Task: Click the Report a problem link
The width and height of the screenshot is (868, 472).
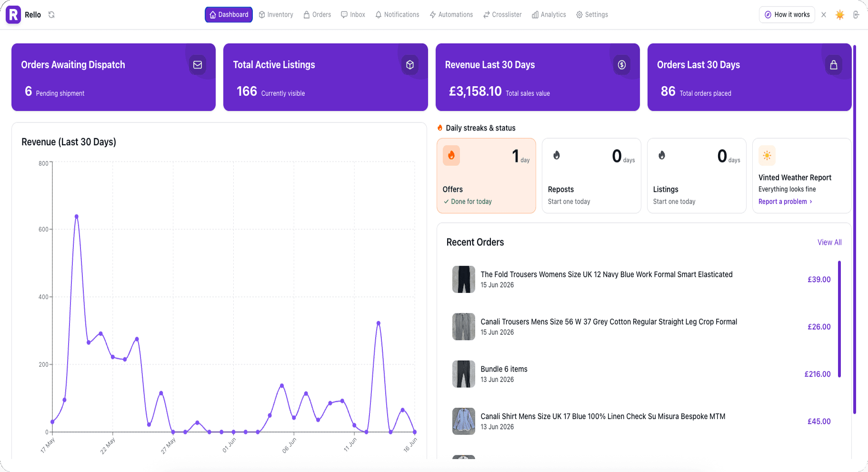Action: [x=785, y=201]
